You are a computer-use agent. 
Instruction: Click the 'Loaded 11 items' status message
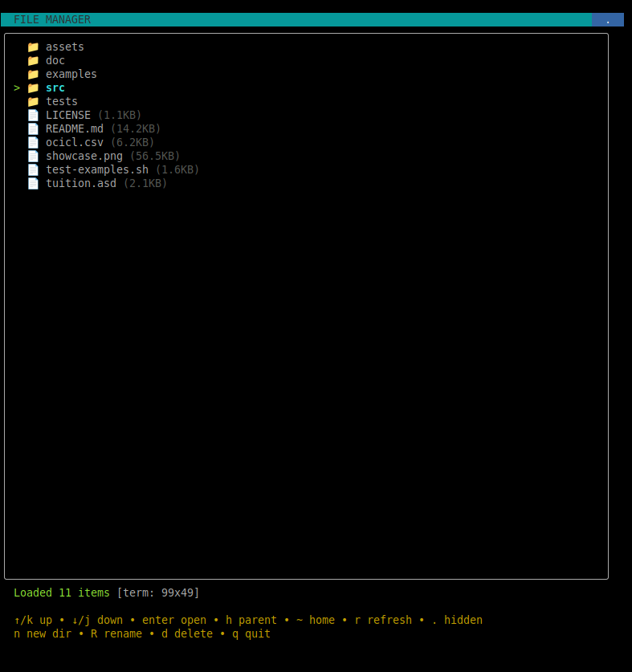point(62,593)
